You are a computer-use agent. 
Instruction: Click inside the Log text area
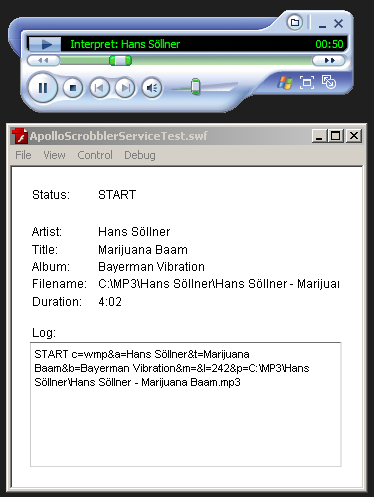point(186,404)
